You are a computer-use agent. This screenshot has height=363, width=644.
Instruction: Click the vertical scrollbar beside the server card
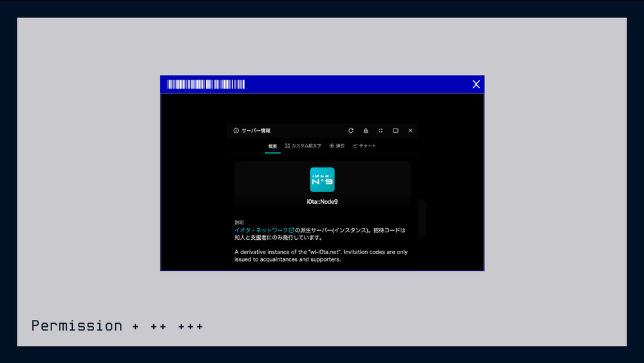click(422, 218)
